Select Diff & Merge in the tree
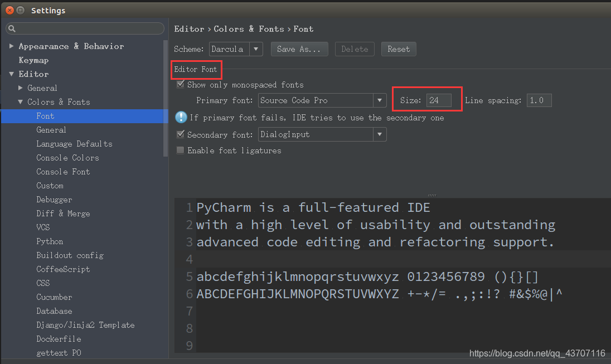Screen dimensions: 611x364 [x=63, y=213]
